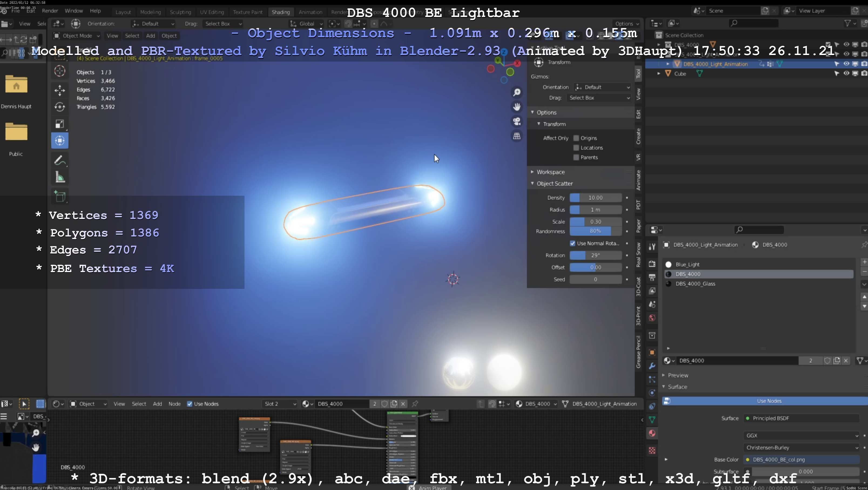Switch to the UV Editing workspace tab
Viewport: 868px width, 490px height.
(212, 12)
